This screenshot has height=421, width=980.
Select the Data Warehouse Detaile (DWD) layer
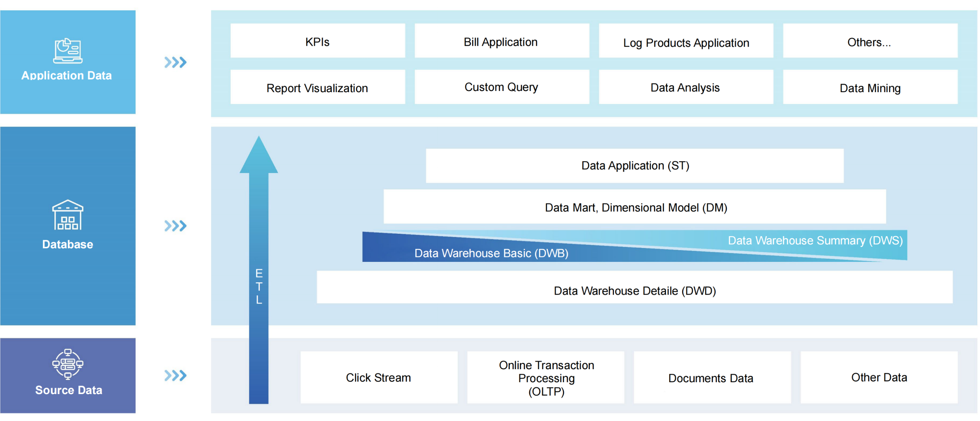pyautogui.click(x=635, y=290)
